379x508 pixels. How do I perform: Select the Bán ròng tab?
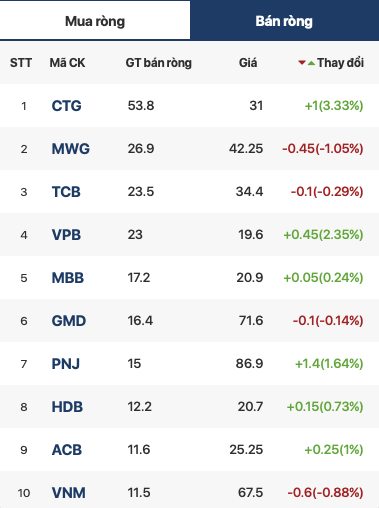[284, 21]
